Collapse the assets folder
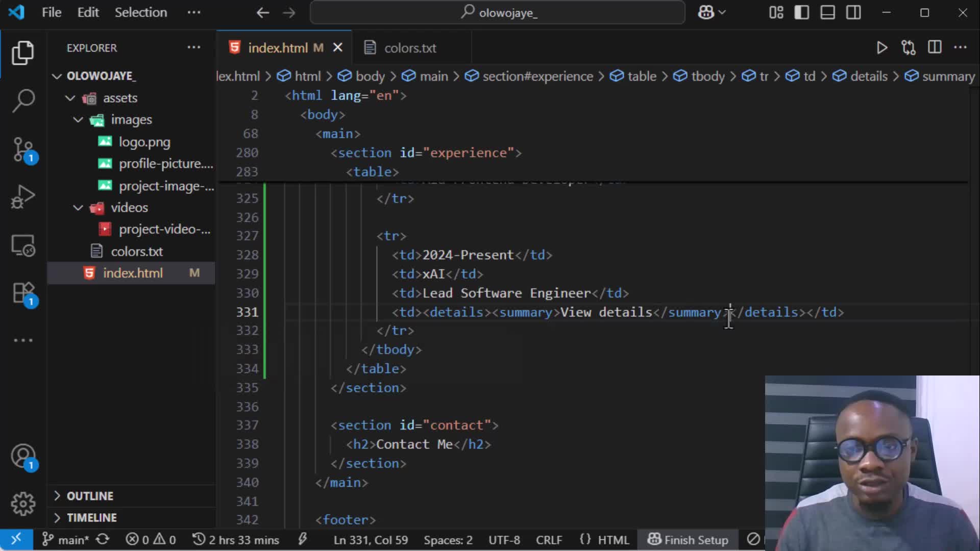Viewport: 980px width, 551px height. tap(70, 98)
